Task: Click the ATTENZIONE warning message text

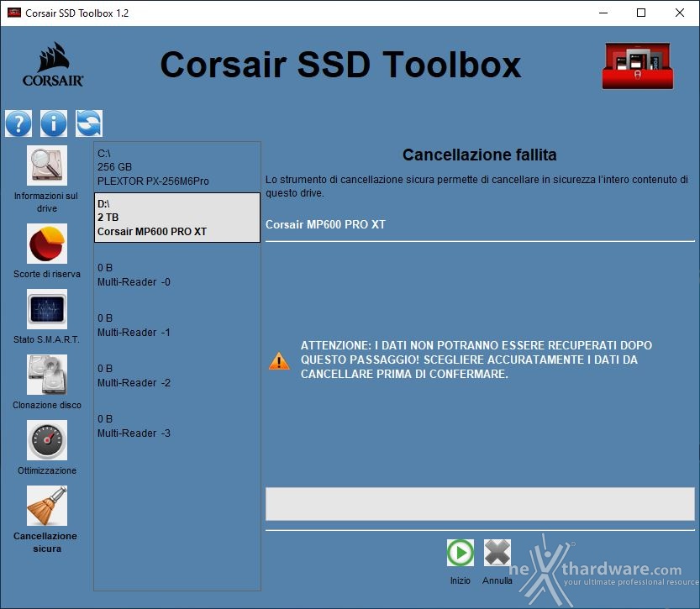Action: click(x=476, y=360)
